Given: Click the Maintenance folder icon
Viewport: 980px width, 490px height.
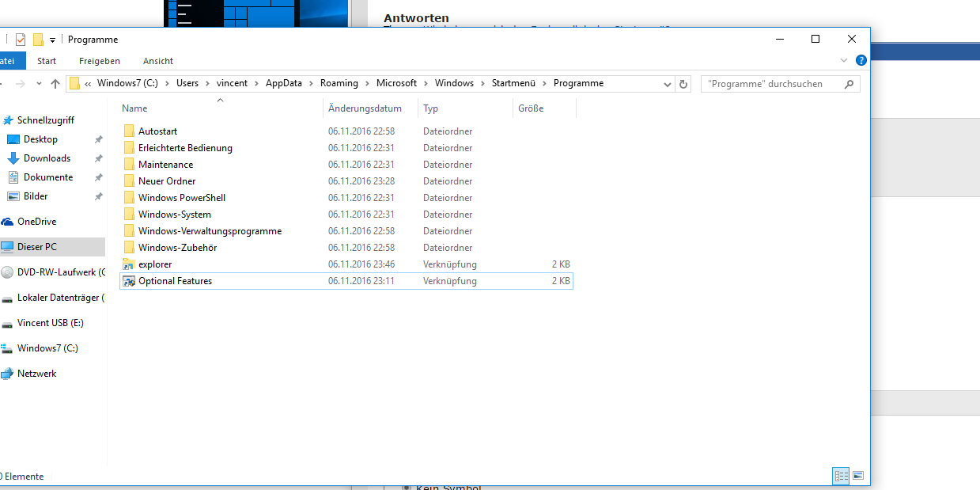Looking at the screenshot, I should click(129, 165).
